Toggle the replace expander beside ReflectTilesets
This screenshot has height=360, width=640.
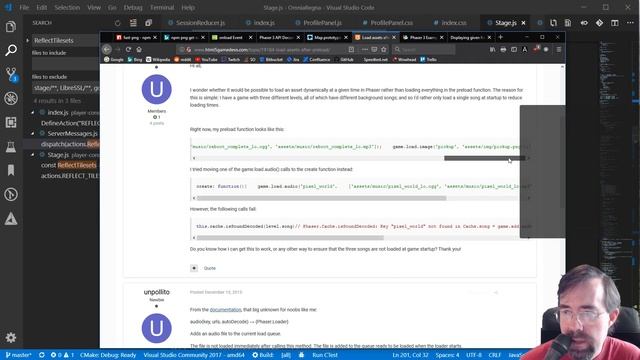(x=27, y=40)
